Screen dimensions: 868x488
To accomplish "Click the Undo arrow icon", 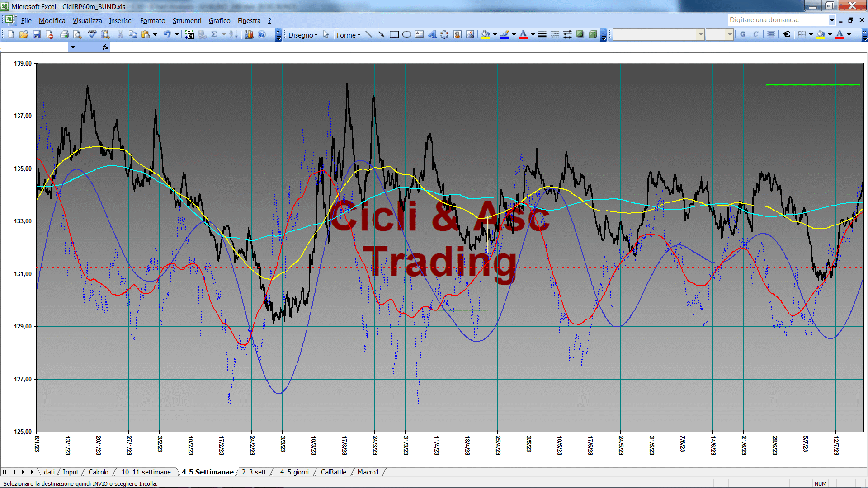I will coord(167,34).
